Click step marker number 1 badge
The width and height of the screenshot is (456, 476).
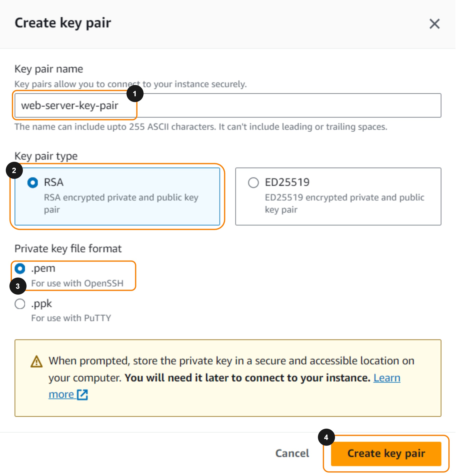tap(135, 94)
